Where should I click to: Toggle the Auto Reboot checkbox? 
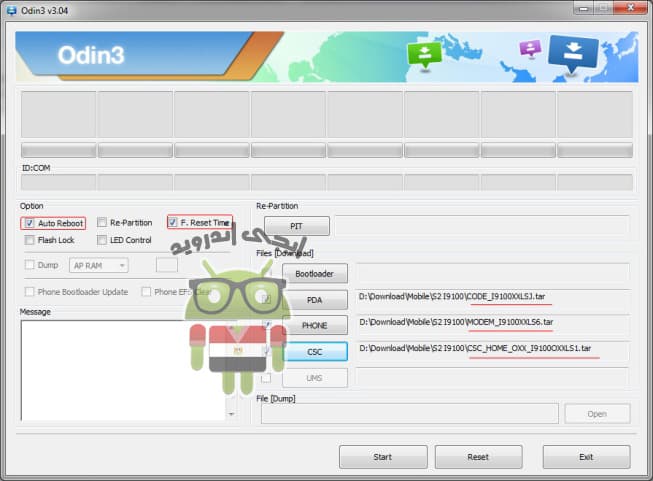[29, 223]
